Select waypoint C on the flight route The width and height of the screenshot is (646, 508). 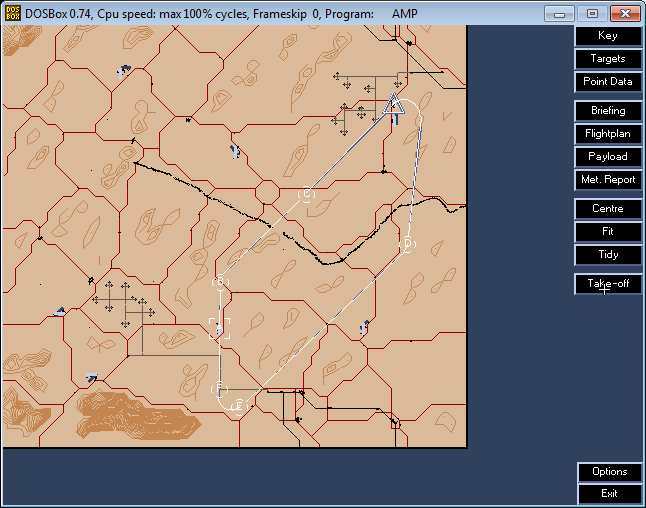coord(307,193)
